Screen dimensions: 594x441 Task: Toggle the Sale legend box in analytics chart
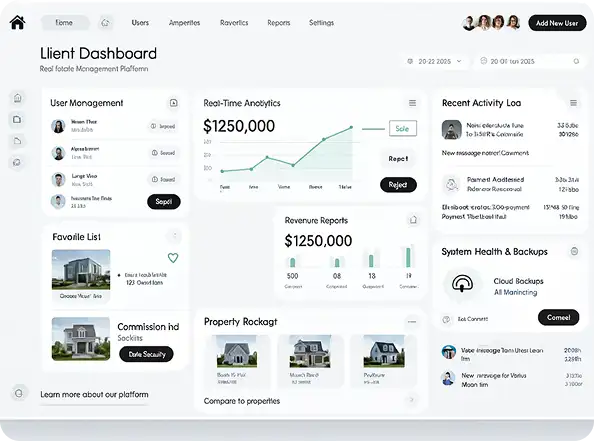[403, 128]
